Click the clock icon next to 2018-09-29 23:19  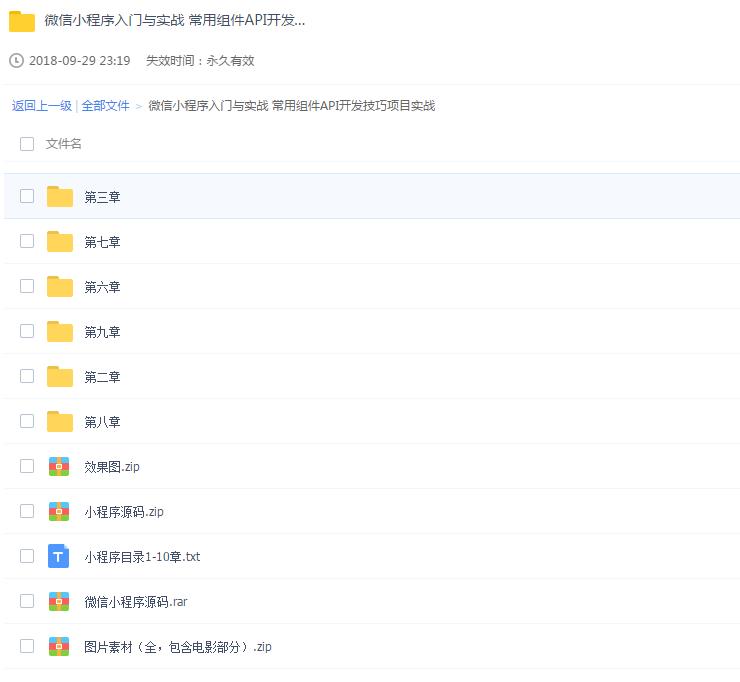(x=17, y=60)
